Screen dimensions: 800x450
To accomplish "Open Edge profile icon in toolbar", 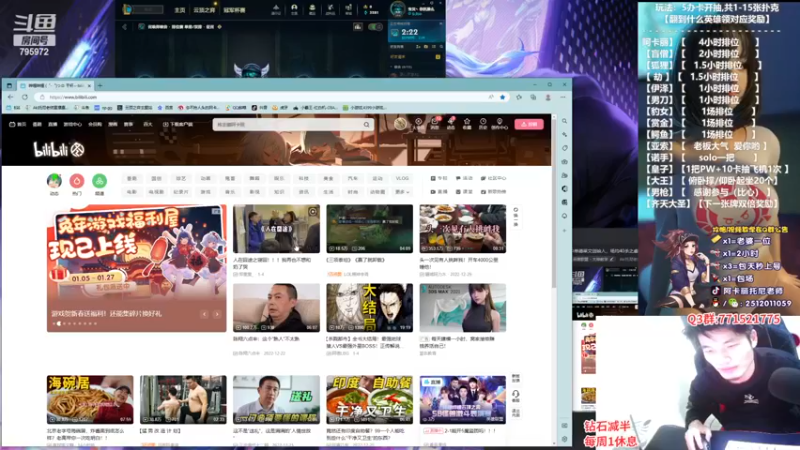I will 548,97.
